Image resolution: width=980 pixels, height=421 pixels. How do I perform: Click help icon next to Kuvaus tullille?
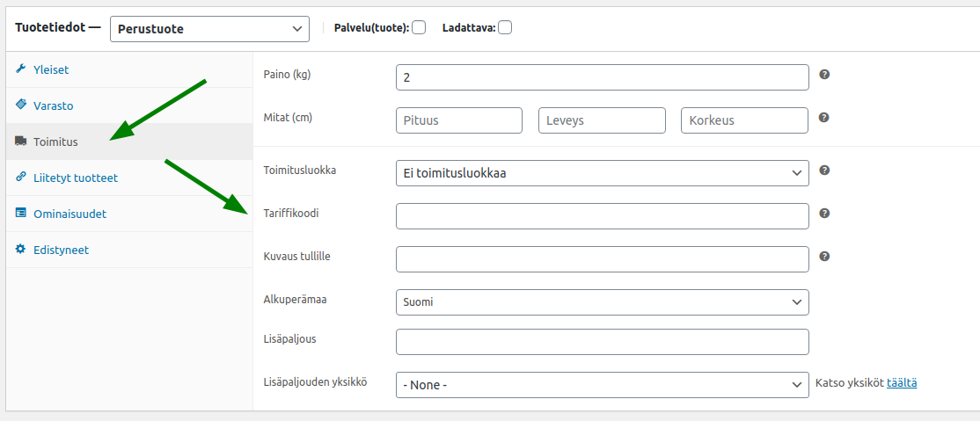pos(824,256)
